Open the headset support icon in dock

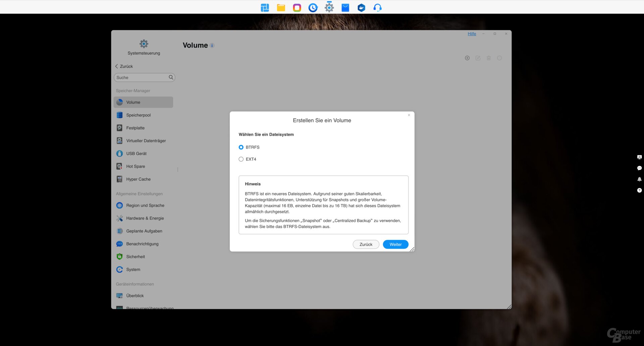(377, 8)
